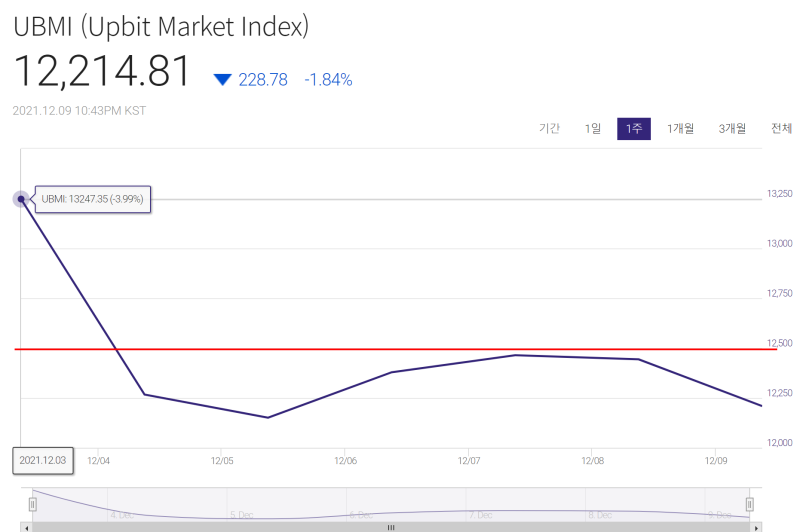Click the navigator scrollbar left arrow
Viewport: 800px width, 532px height.
click(27, 527)
